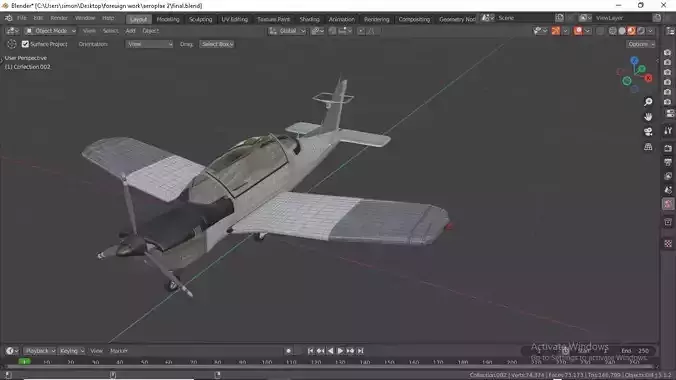
Task: Open the viewport Add menu
Action: 130,31
